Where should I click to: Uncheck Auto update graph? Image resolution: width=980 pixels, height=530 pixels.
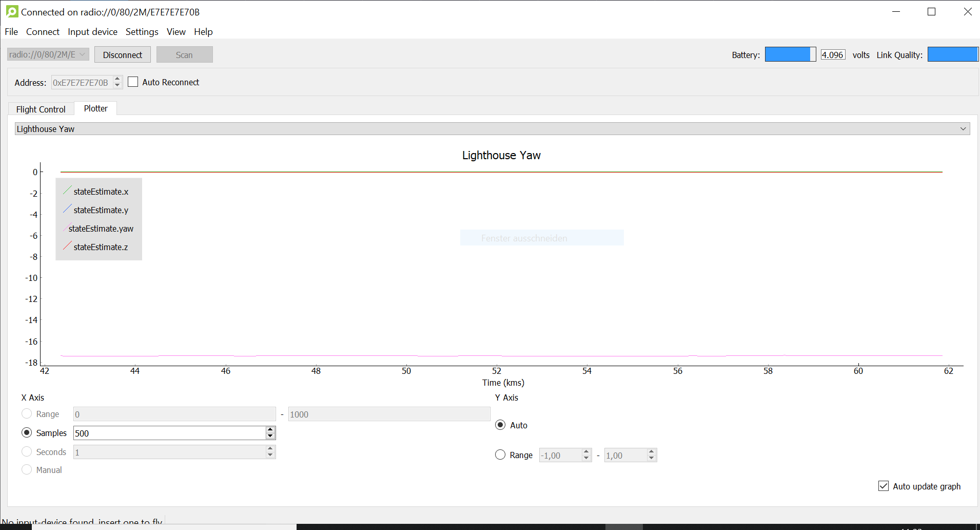pos(884,486)
